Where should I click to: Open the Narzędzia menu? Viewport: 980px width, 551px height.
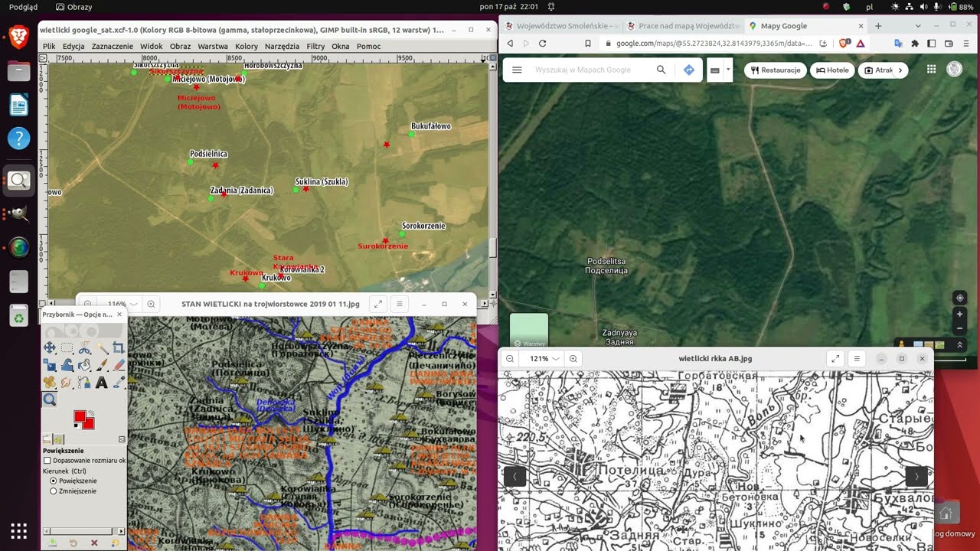coord(282,46)
